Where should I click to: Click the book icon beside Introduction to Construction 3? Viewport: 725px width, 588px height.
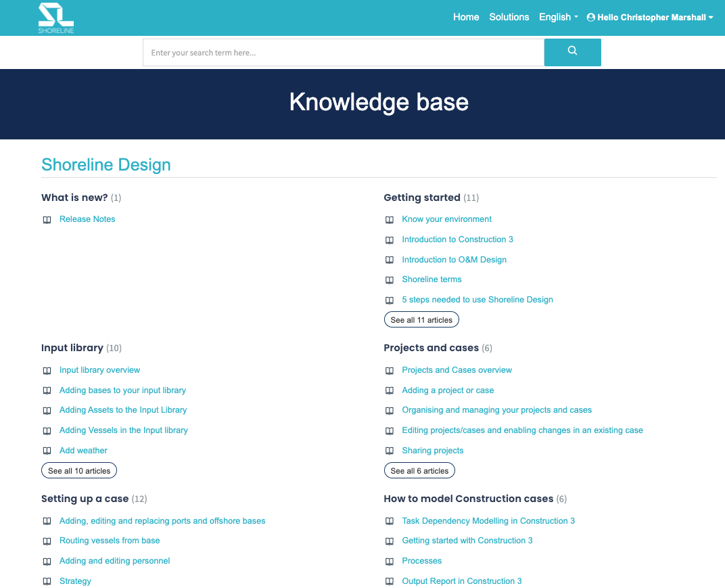coord(390,240)
